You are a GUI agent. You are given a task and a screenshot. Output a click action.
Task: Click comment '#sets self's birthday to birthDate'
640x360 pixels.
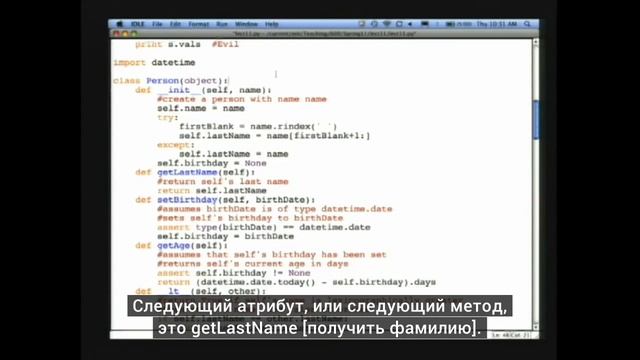250,218
